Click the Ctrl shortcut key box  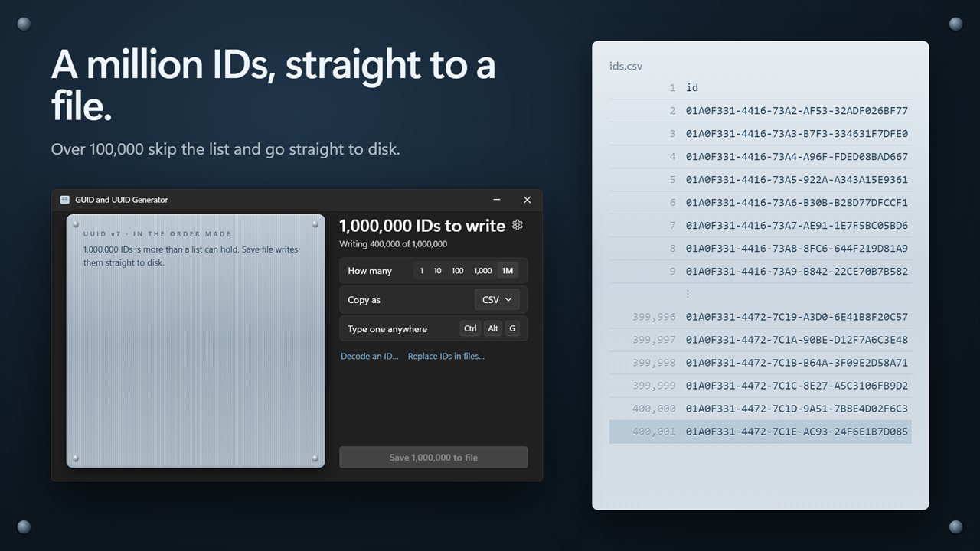(470, 328)
